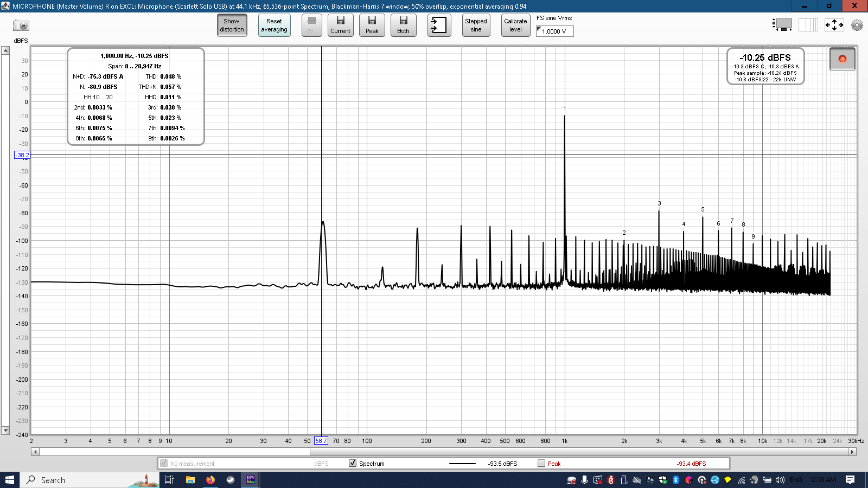Toggle log/linear frequency axis icon
868x488 pixels.
click(x=808, y=25)
